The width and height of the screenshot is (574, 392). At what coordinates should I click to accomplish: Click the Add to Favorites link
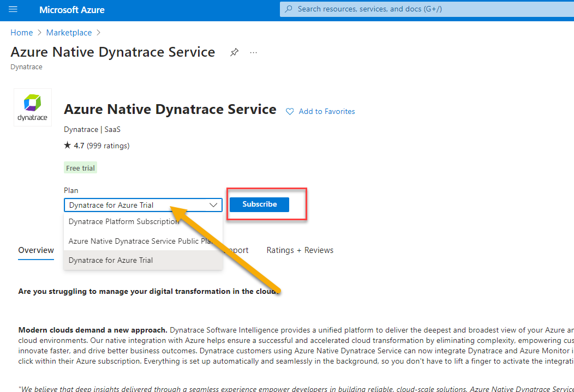(x=326, y=111)
